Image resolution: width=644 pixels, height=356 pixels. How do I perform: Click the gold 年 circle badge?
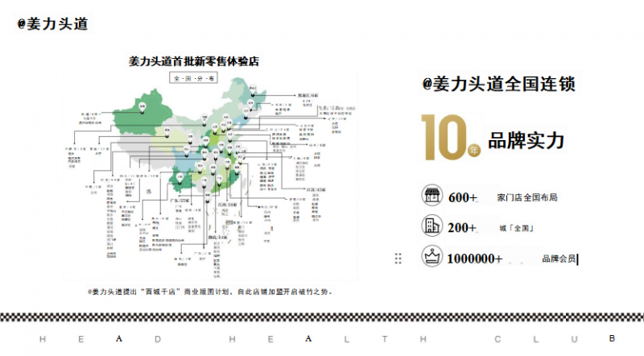pyautogui.click(x=474, y=150)
